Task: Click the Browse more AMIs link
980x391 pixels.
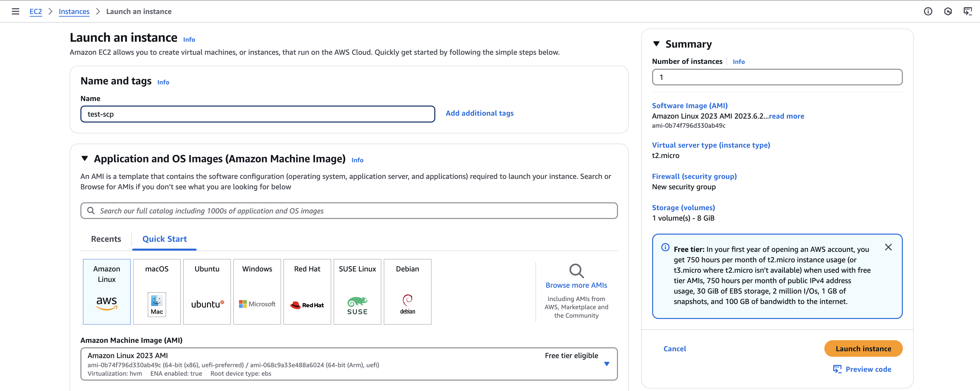Action: [x=576, y=285]
